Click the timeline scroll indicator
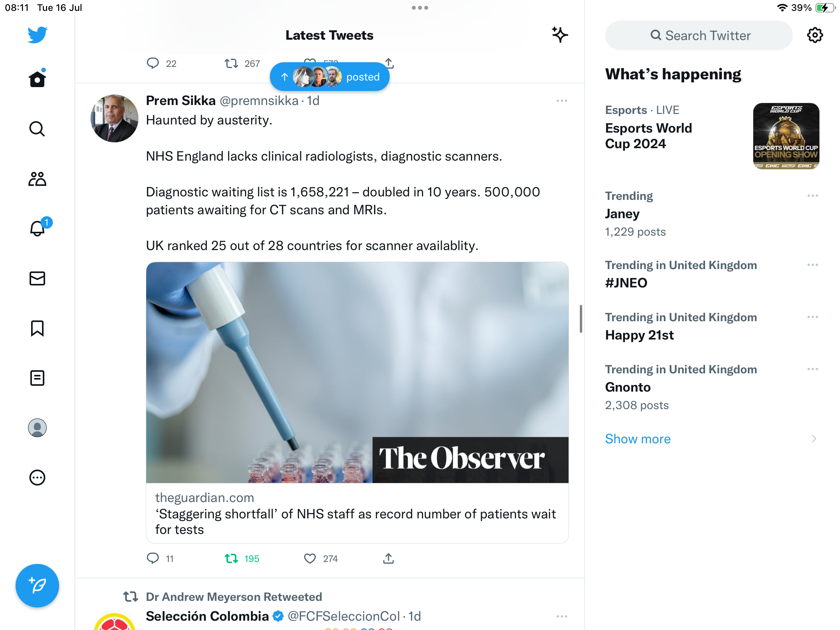Screen dimensions: 840x630 [x=581, y=319]
